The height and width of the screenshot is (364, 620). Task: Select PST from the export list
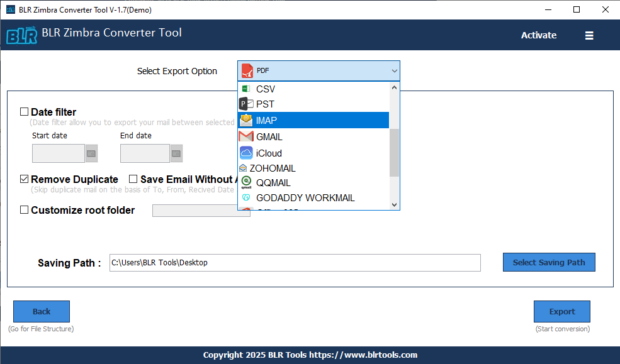[266, 104]
